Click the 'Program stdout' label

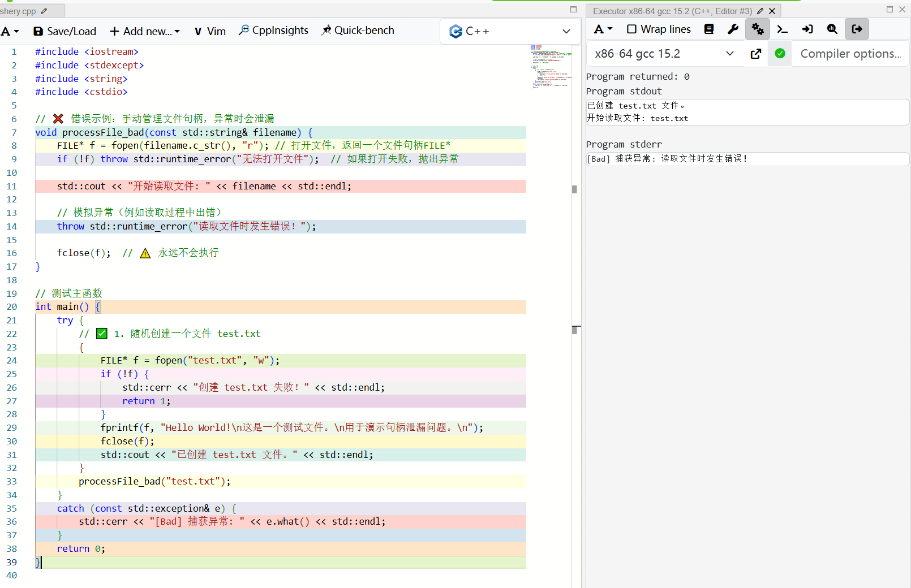(624, 91)
